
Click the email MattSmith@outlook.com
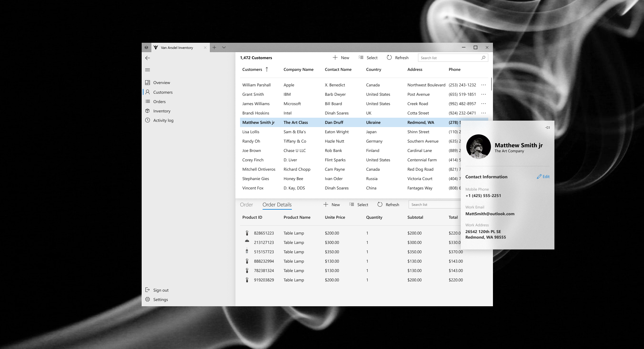pos(490,214)
